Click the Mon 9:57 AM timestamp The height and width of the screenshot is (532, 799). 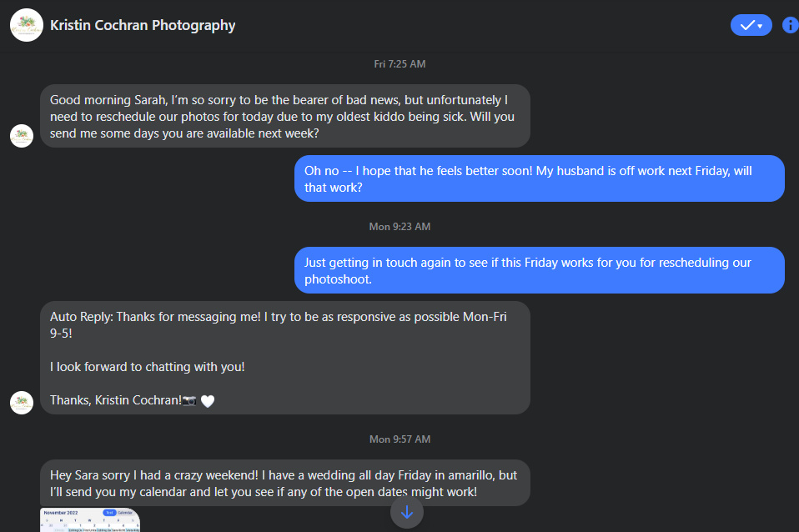click(399, 439)
